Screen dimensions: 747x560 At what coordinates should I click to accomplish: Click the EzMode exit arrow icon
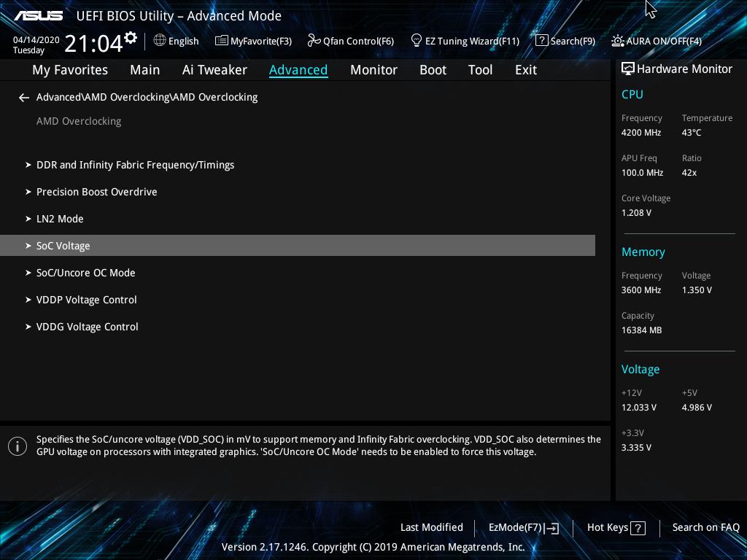(x=551, y=528)
